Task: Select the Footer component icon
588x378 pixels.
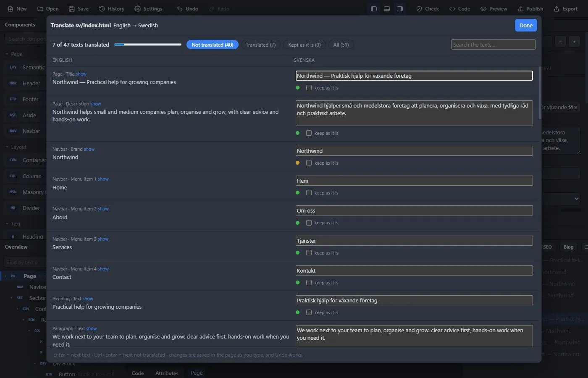Action: point(13,99)
